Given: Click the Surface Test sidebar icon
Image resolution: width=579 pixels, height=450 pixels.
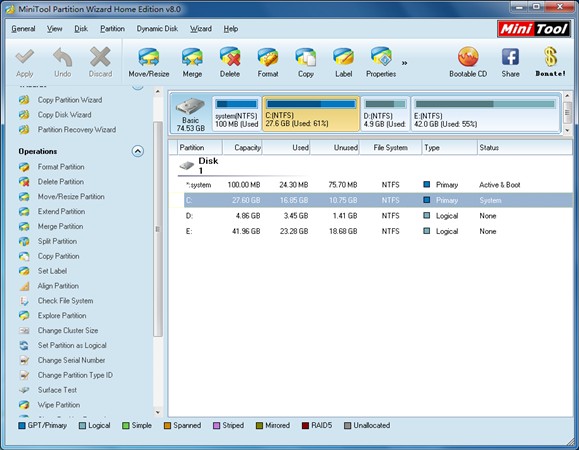Looking at the screenshot, I should pyautogui.click(x=24, y=390).
